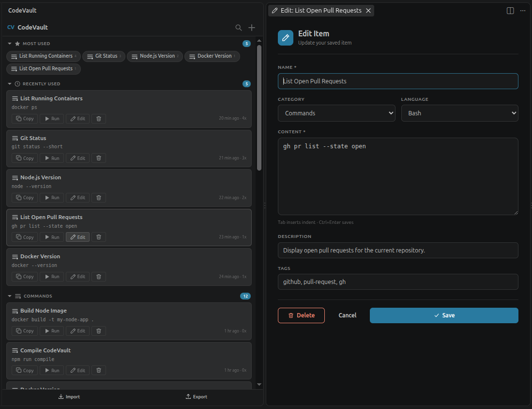Image resolution: width=532 pixels, height=409 pixels.
Task: Click the 'docker build -t my-node-app .' text
Action: [x=53, y=320]
